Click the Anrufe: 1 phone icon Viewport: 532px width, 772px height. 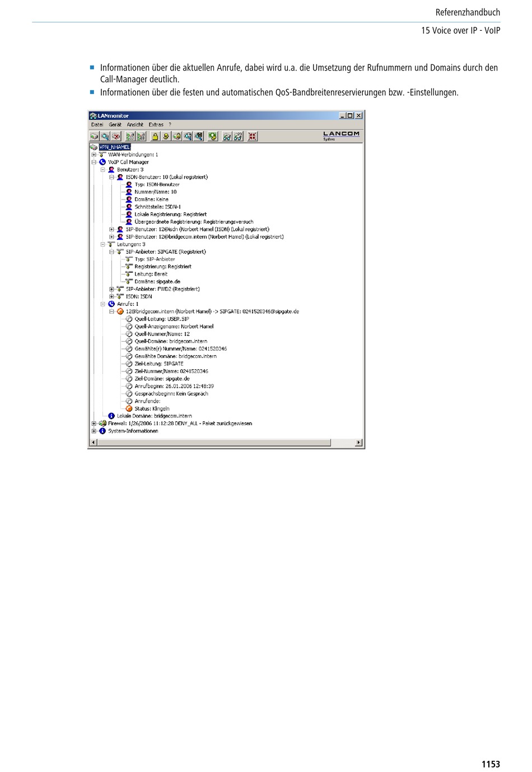[x=111, y=304]
